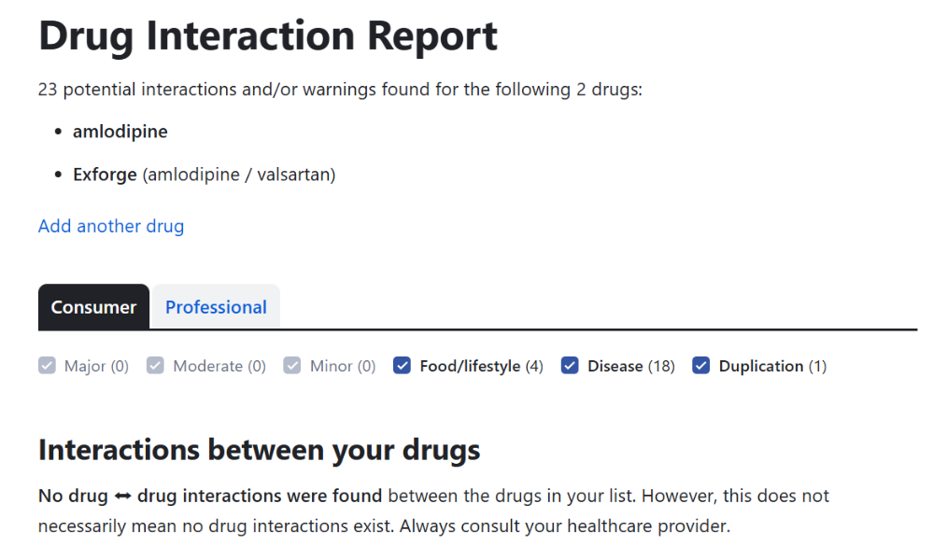
Task: Click the Drug Interaction Report heading
Action: coord(268,36)
